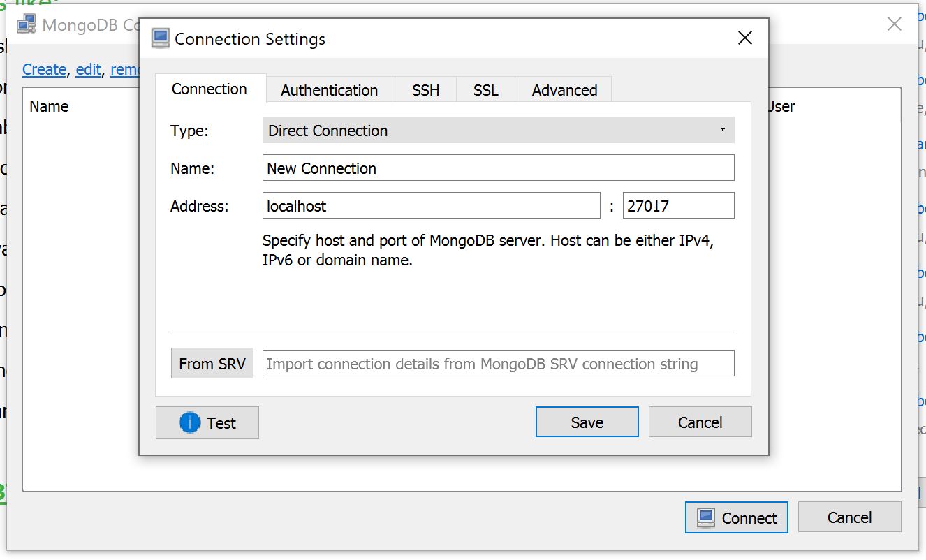Image resolution: width=926 pixels, height=560 pixels.
Task: Save the connection settings
Action: click(587, 422)
